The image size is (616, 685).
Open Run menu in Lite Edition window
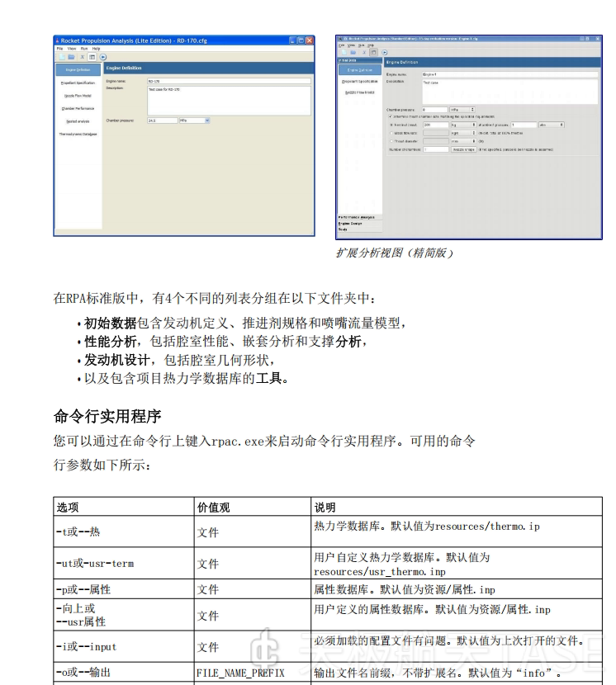click(x=84, y=49)
